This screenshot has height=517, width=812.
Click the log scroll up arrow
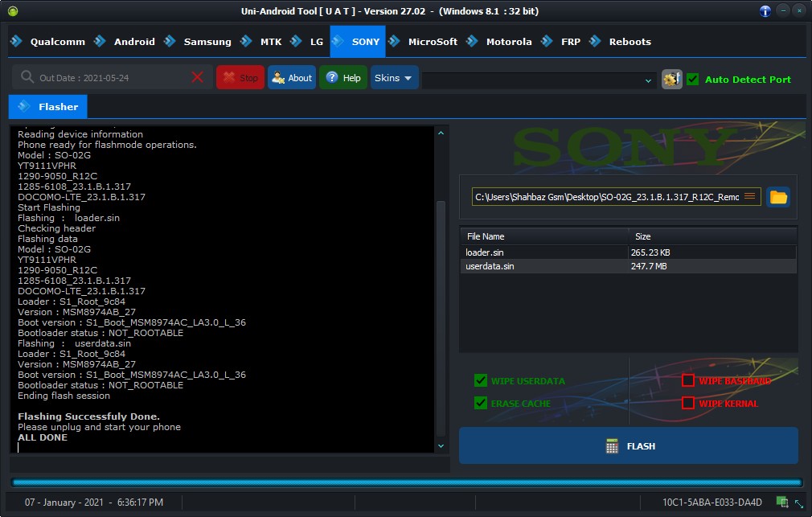click(441, 133)
